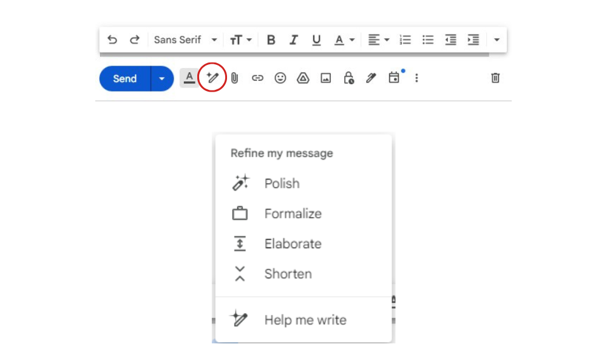The image size is (607, 364).
Task: Toggle bold formatting
Action: 271,39
